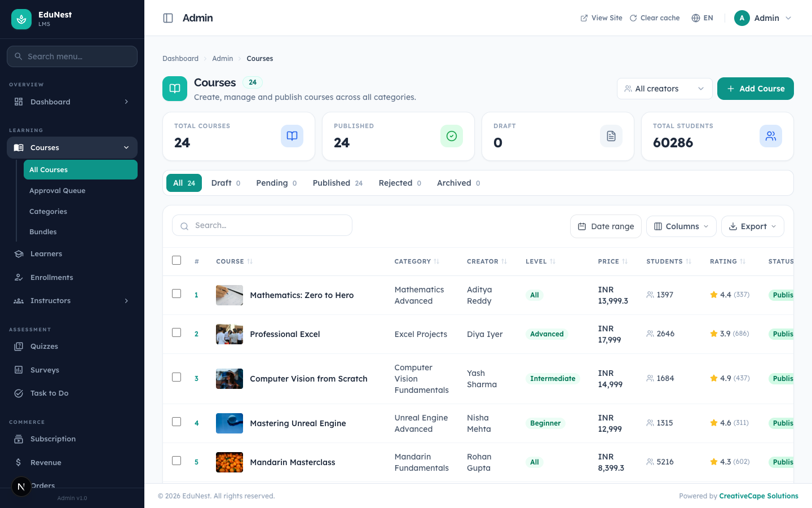
Task: Click the Add Course button
Action: coord(756,89)
